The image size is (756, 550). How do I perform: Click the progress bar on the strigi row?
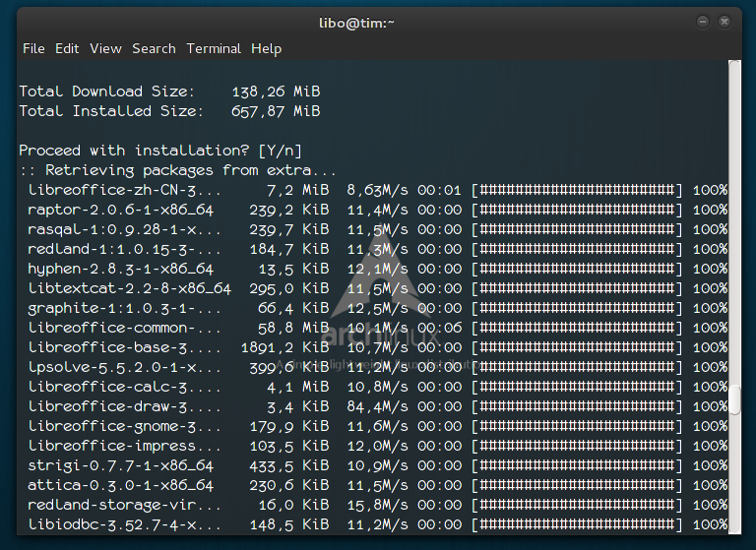tap(577, 465)
